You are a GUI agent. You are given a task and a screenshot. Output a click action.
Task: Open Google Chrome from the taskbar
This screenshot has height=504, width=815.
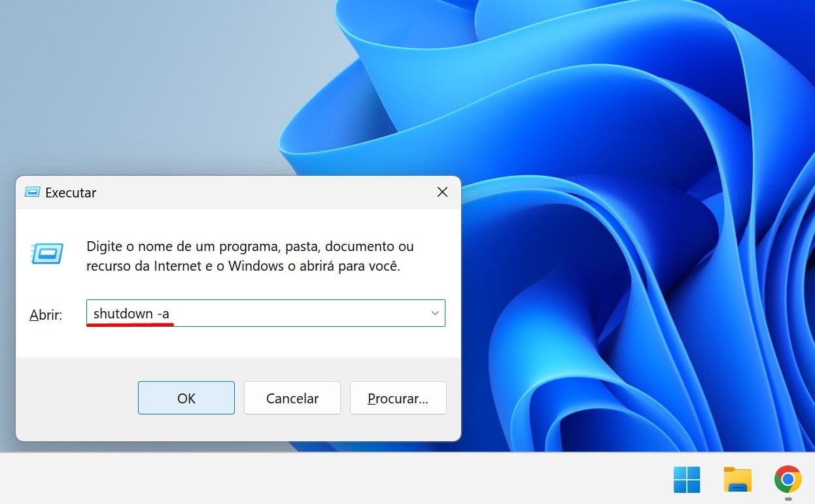coord(788,480)
